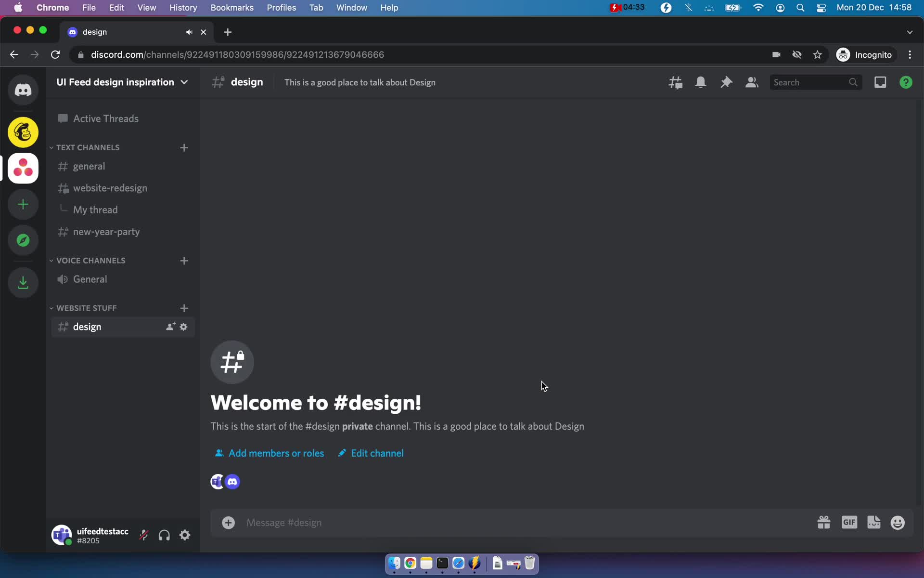Open the pinned messages icon

[726, 82]
